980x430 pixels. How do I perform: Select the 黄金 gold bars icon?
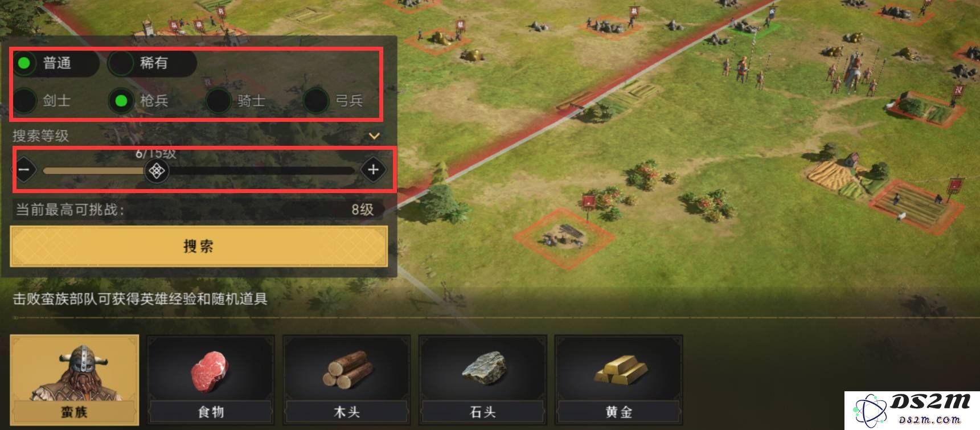click(619, 380)
